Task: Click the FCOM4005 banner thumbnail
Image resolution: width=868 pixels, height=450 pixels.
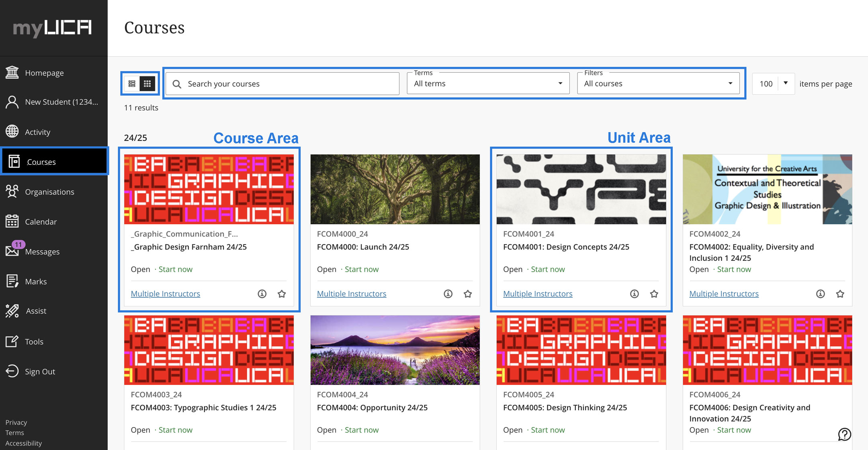Action: coord(581,350)
